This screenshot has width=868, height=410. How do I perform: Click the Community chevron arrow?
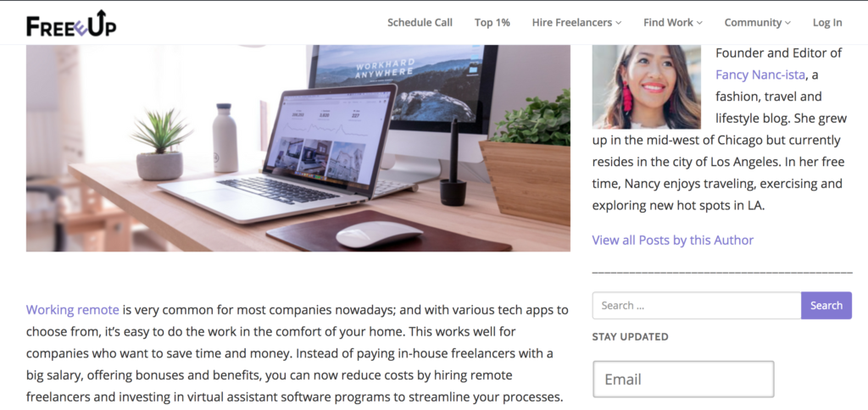(x=787, y=23)
